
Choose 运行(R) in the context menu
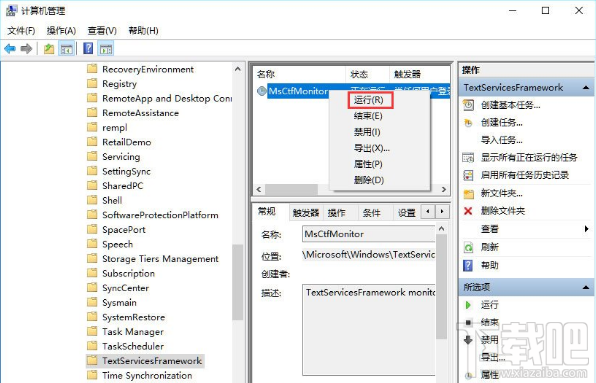(x=368, y=100)
